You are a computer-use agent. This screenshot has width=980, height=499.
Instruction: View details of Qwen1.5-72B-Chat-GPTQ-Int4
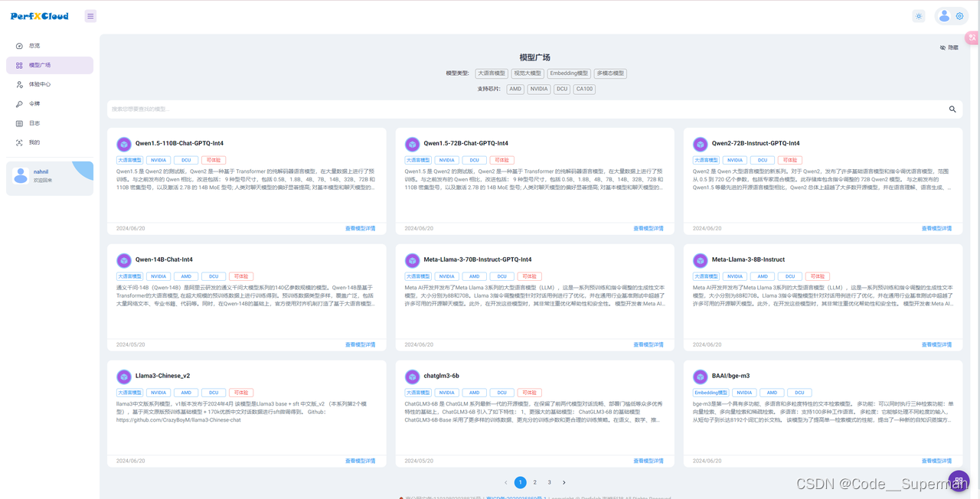pos(648,228)
